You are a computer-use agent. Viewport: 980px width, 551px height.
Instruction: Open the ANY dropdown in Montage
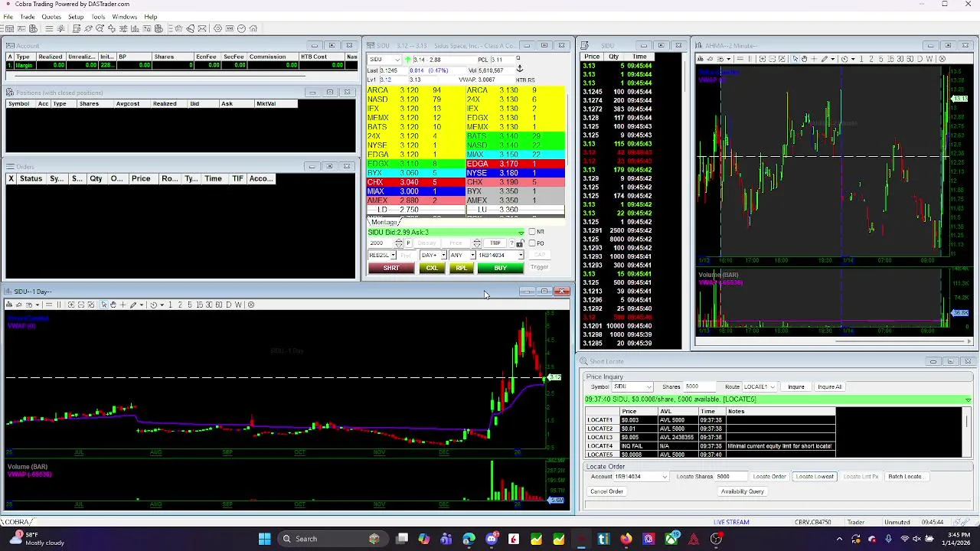(x=472, y=256)
